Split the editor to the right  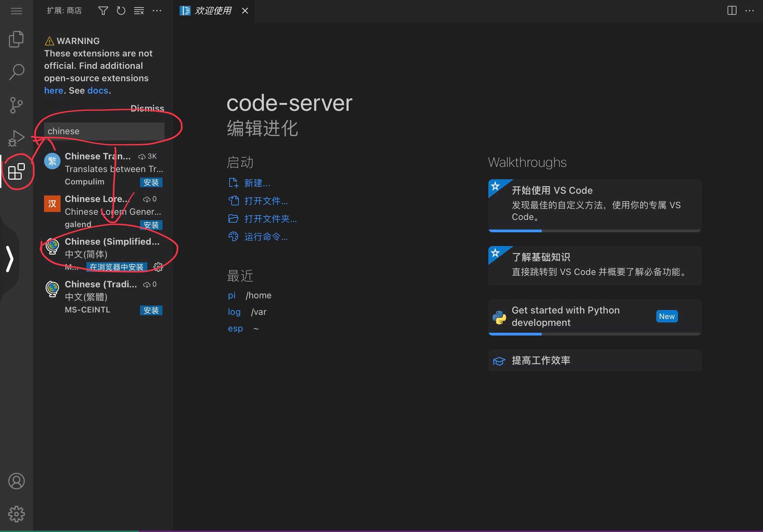click(732, 11)
